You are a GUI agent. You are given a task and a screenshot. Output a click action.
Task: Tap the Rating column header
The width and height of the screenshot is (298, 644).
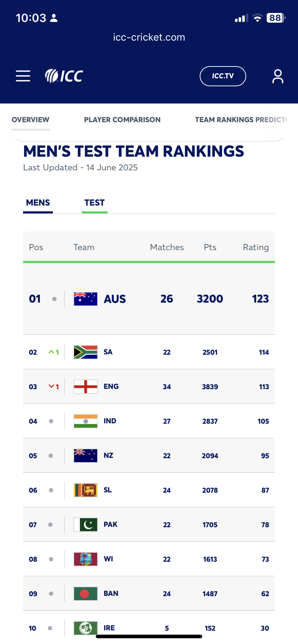click(x=256, y=247)
